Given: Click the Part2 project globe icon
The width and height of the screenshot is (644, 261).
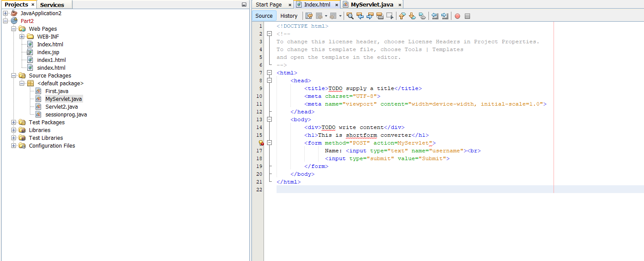Looking at the screenshot, I should (x=14, y=21).
